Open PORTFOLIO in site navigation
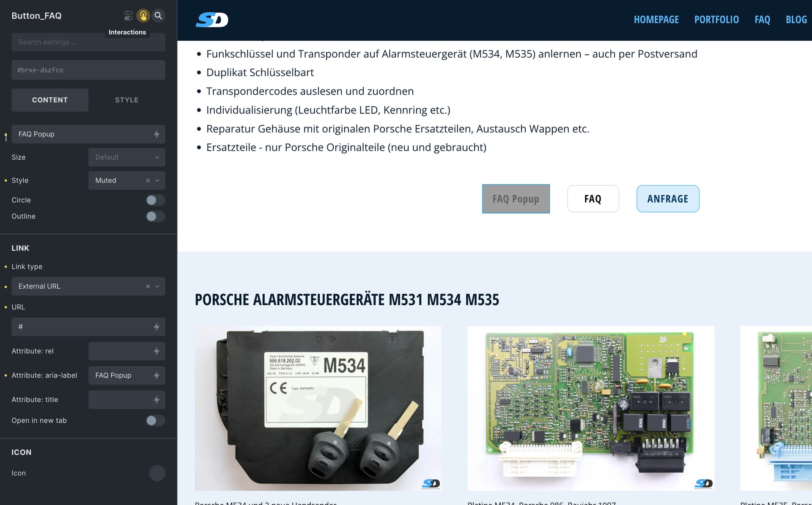Image resolution: width=812 pixels, height=505 pixels. pyautogui.click(x=716, y=19)
